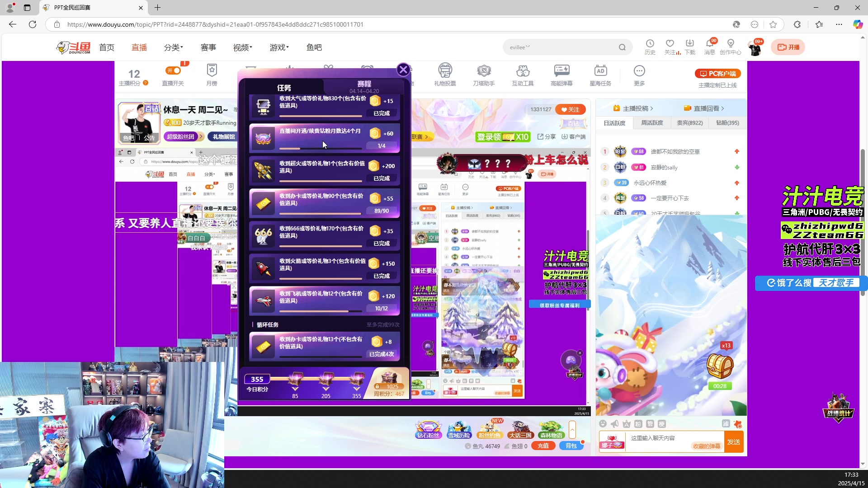This screenshot has height=488, width=868.
Task: Open 鱼吧 in the navigation
Action: point(314,47)
